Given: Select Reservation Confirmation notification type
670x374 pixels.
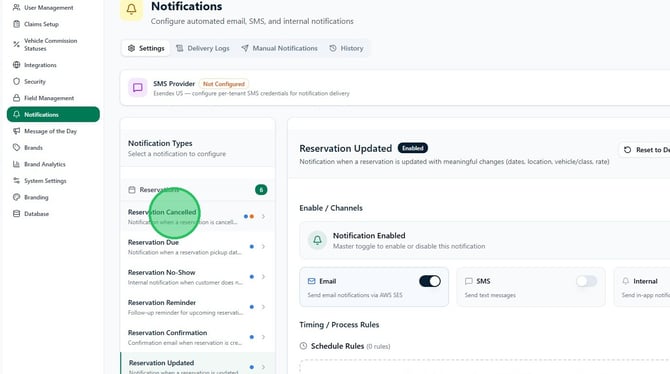Looking at the screenshot, I should (197, 337).
